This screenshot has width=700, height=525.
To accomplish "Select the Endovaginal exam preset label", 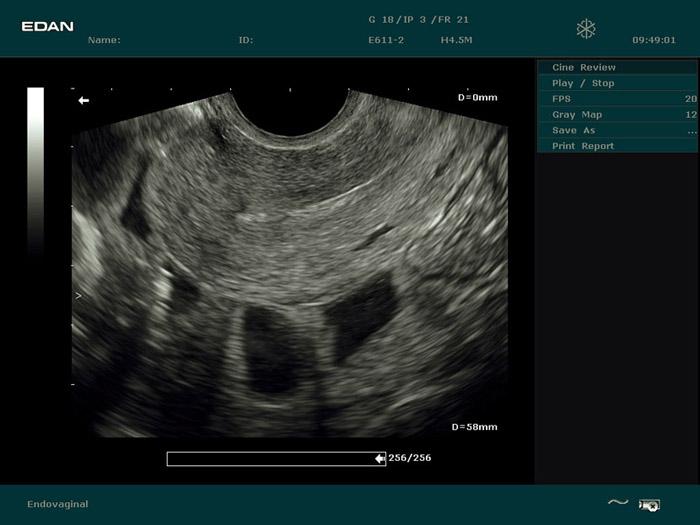I will point(58,505).
